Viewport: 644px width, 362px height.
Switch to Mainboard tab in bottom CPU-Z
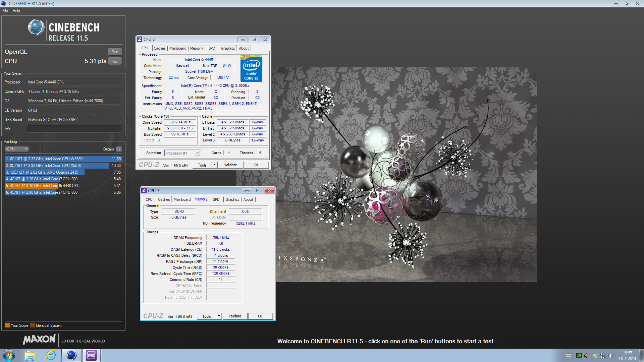182,199
